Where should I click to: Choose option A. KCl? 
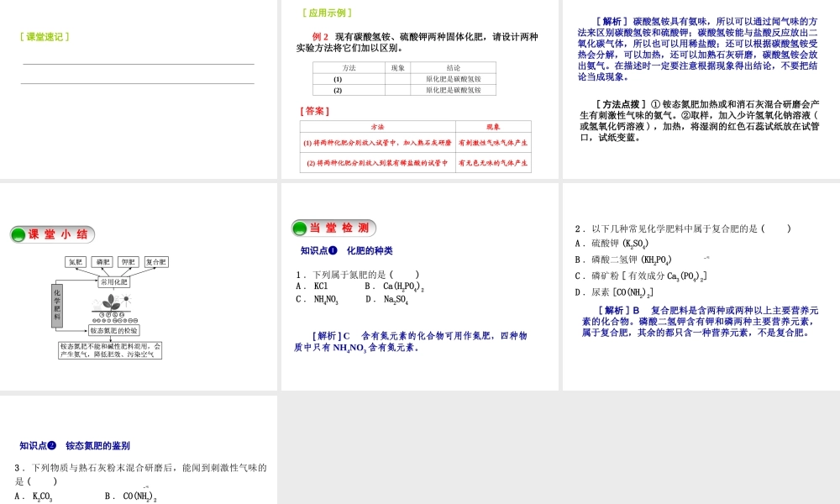(x=312, y=286)
